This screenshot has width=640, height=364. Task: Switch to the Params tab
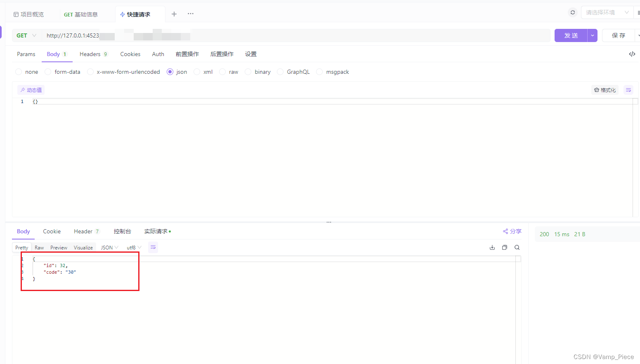pyautogui.click(x=26, y=54)
